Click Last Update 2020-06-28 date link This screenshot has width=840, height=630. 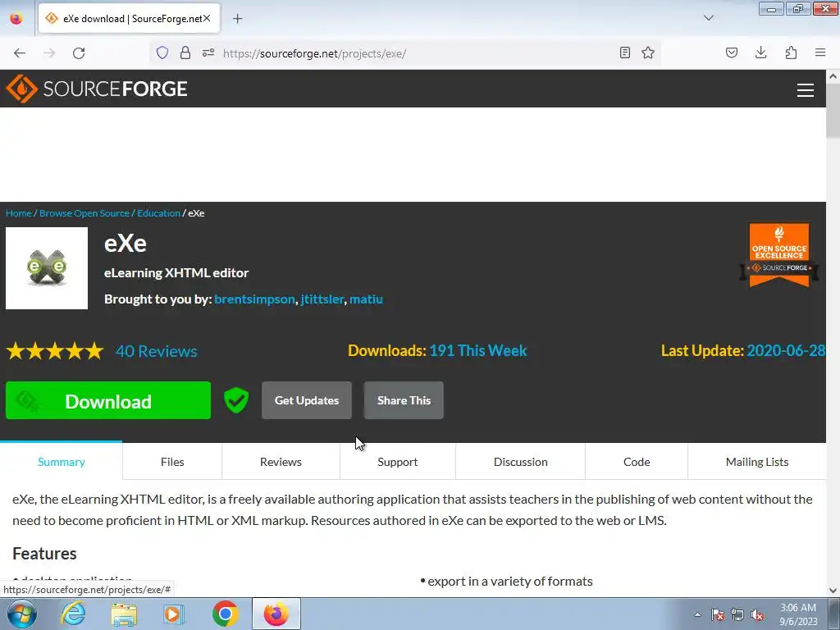pos(785,350)
